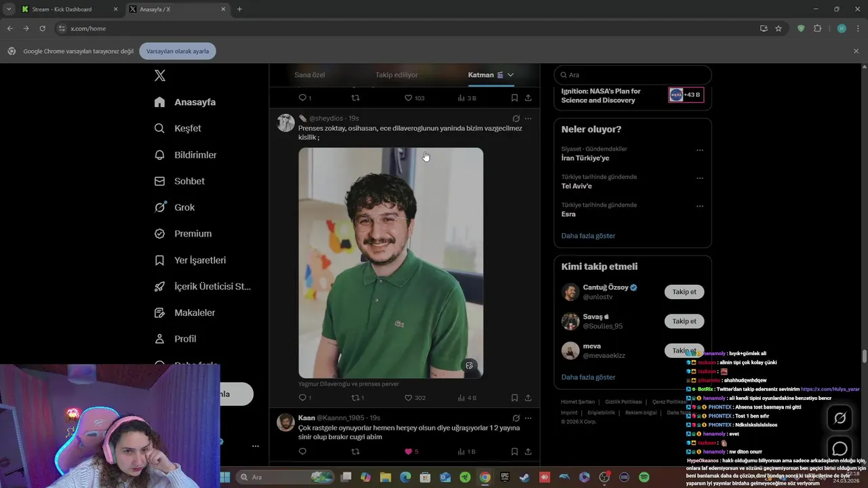Viewport: 868px width, 488px height.
Task: Open Kaan's post more options menu
Action: [x=528, y=418]
